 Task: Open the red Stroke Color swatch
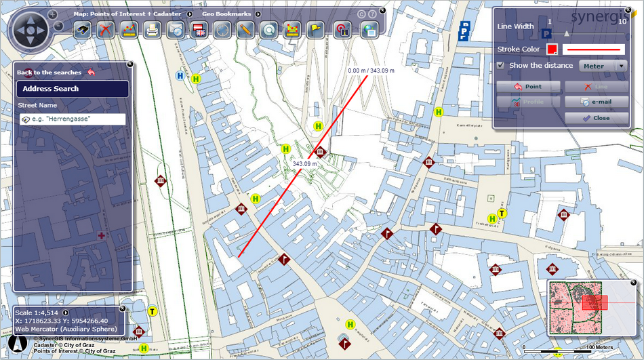coord(552,49)
